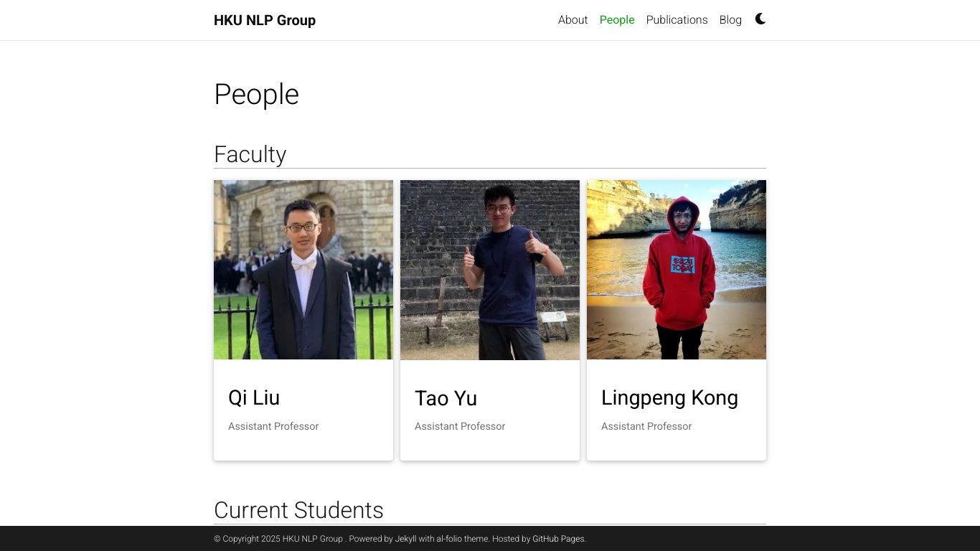Click Assistant Professor under Lingpeng Kong
980x551 pixels.
[646, 426]
